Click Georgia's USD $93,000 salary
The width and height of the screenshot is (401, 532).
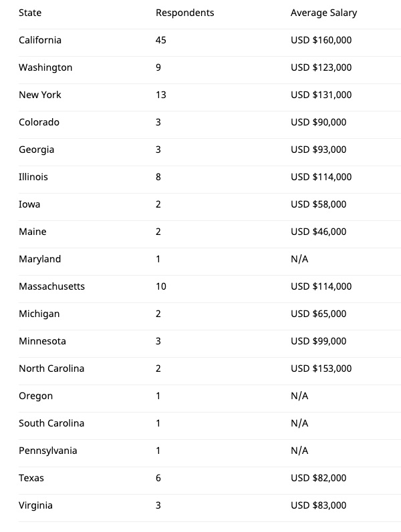click(318, 150)
